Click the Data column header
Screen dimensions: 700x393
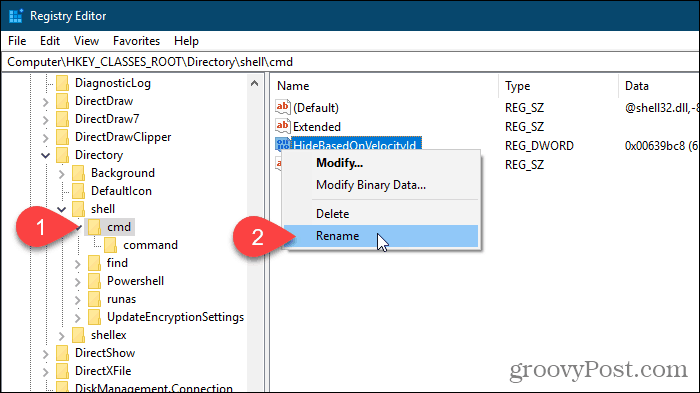(x=659, y=86)
